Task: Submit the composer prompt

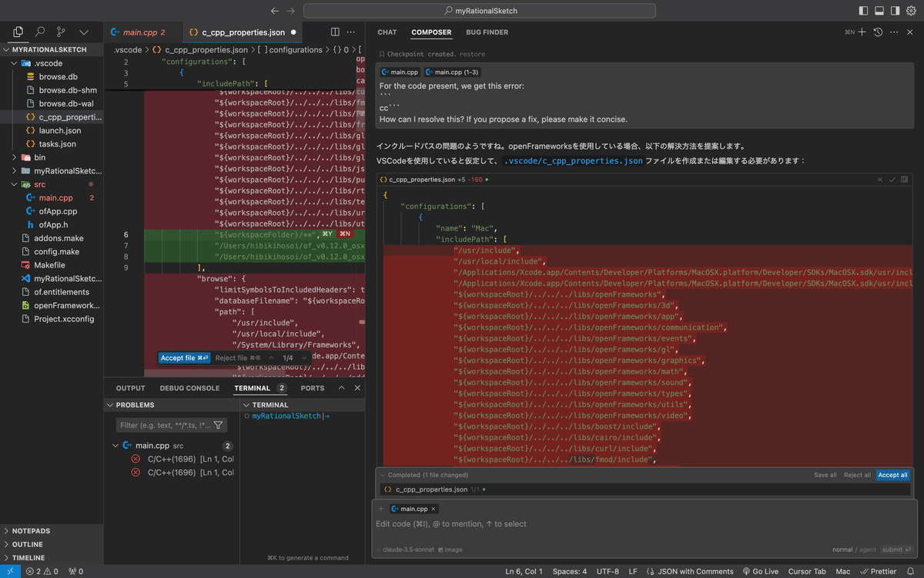Action: [x=895, y=549]
